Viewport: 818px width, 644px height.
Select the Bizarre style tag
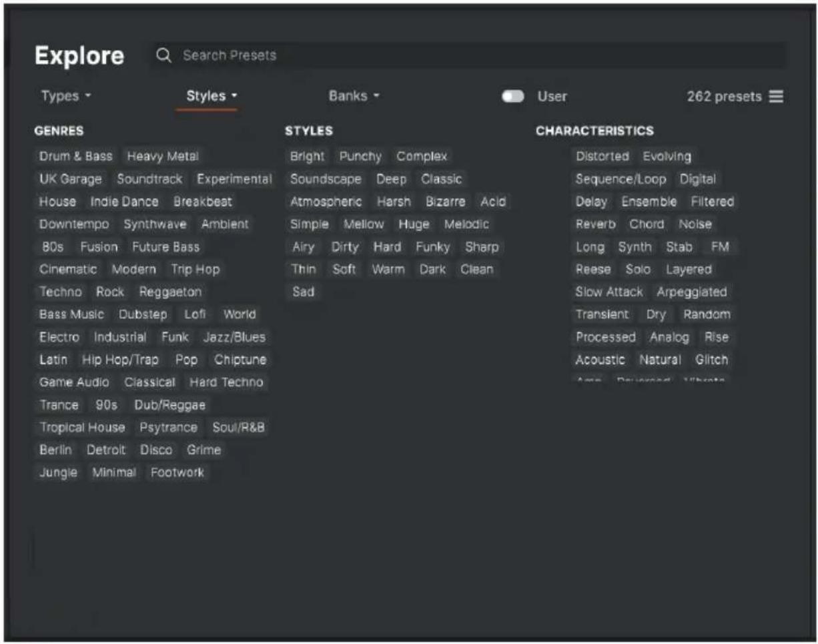click(446, 202)
